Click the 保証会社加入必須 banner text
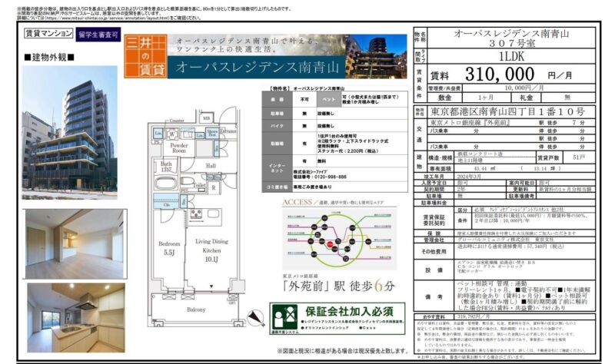The width and height of the screenshot is (615, 364). (x=350, y=312)
